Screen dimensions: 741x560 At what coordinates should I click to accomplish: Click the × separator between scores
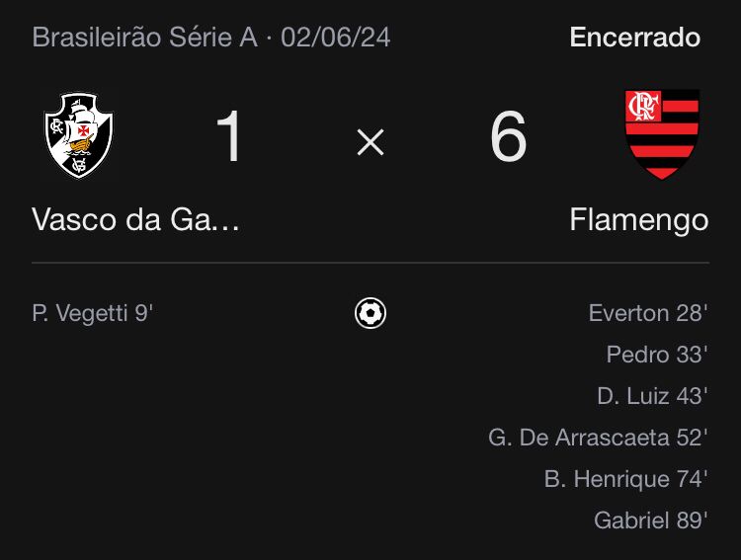click(370, 142)
